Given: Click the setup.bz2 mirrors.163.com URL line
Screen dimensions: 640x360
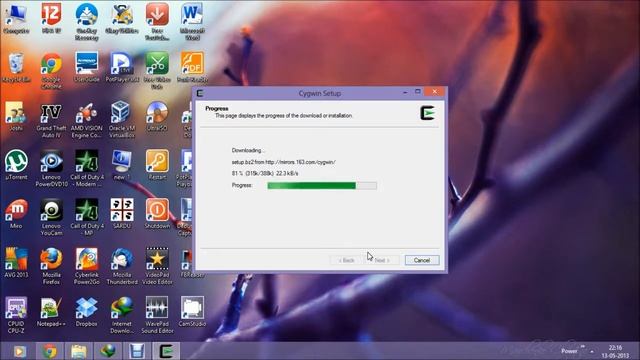Looking at the screenshot, I should tap(283, 162).
